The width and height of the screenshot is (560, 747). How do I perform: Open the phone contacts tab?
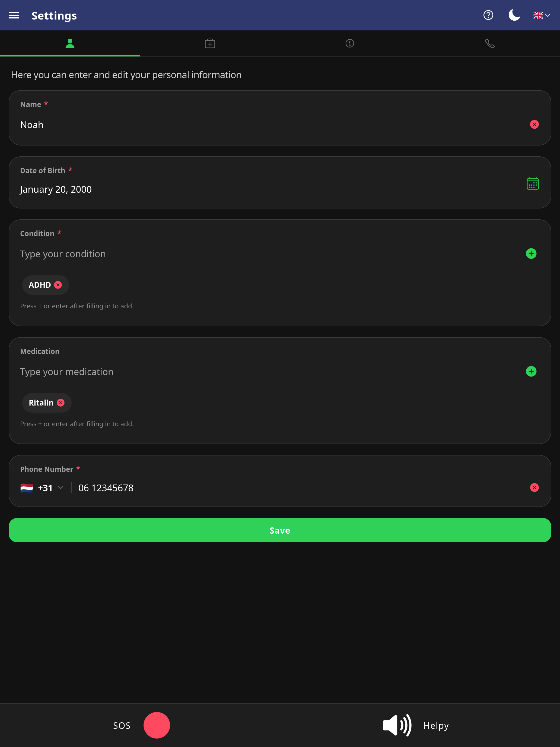click(x=490, y=43)
